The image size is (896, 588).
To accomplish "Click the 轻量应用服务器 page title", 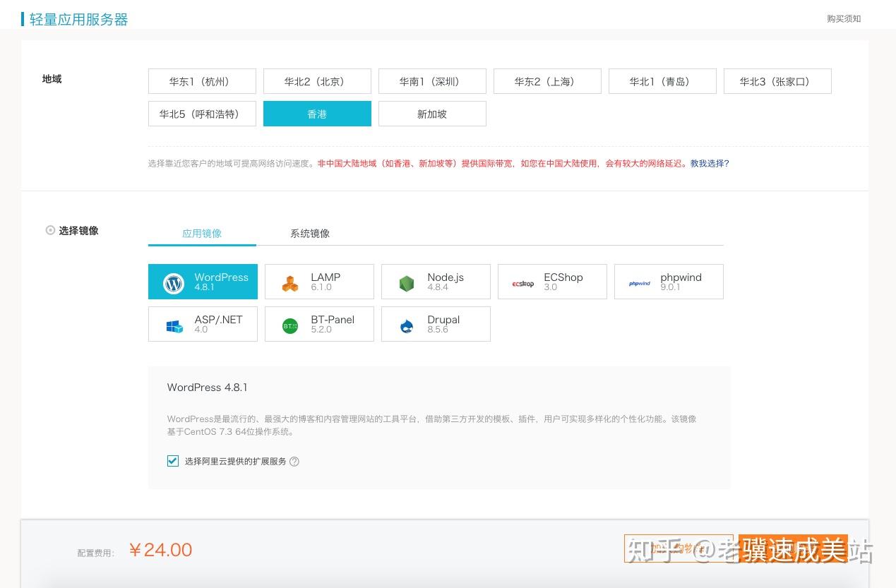I will [79, 20].
